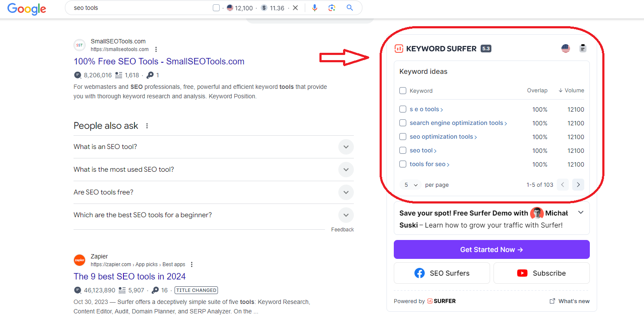The image size is (644, 331).
Task: Change country via the Keyword Surfer flag icon
Action: (x=566, y=49)
